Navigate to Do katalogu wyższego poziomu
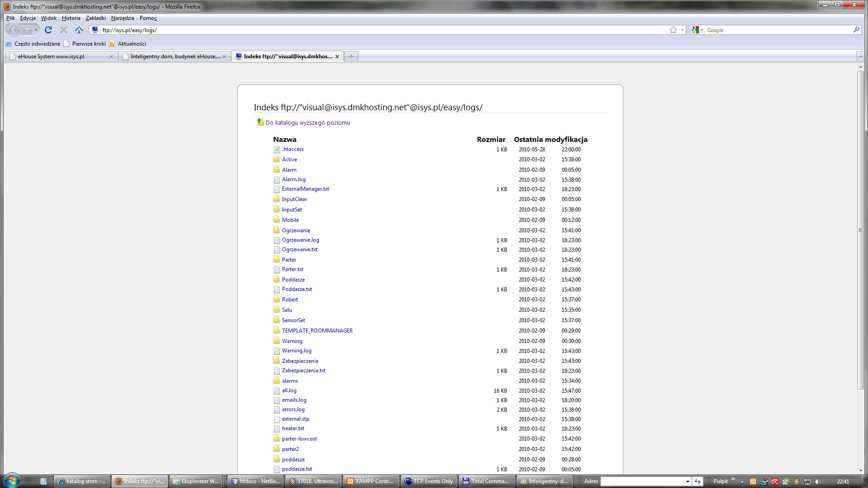Viewport: 868px width, 488px height. [x=307, y=122]
